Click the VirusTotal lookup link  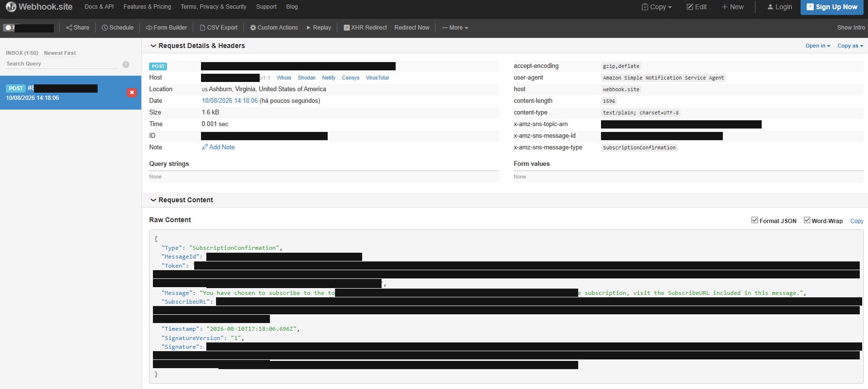coord(377,78)
